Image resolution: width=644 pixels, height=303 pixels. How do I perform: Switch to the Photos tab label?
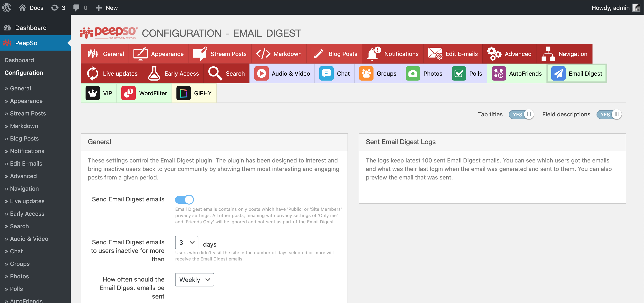(433, 73)
